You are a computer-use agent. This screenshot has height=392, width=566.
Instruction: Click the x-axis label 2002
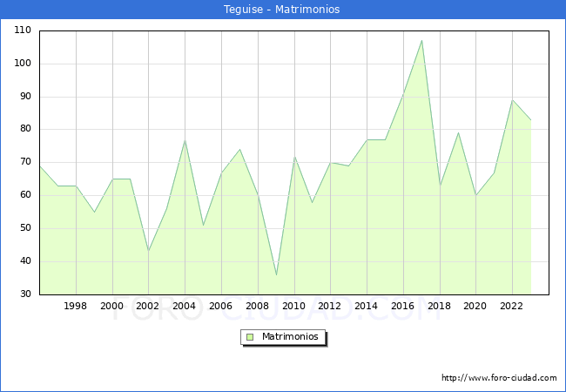pos(147,306)
